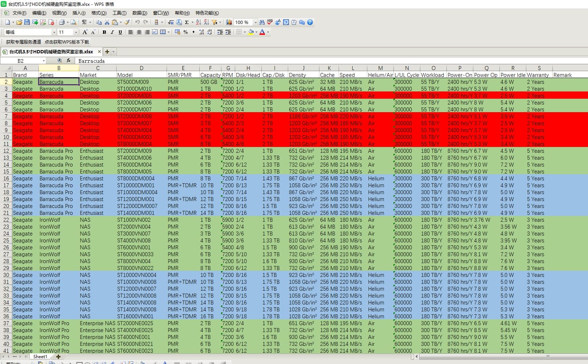
Task: Open the 数据(D) menu
Action: tap(140, 13)
